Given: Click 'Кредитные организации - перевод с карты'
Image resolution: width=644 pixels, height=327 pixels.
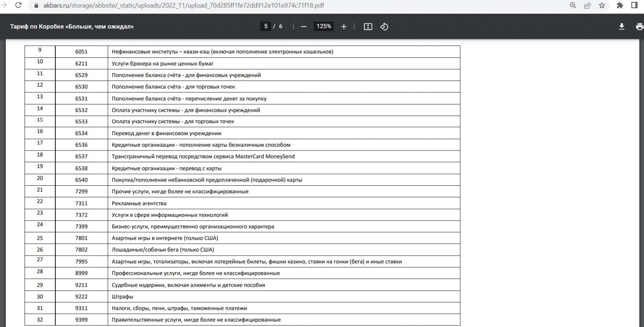Looking at the screenshot, I should 166,168.
